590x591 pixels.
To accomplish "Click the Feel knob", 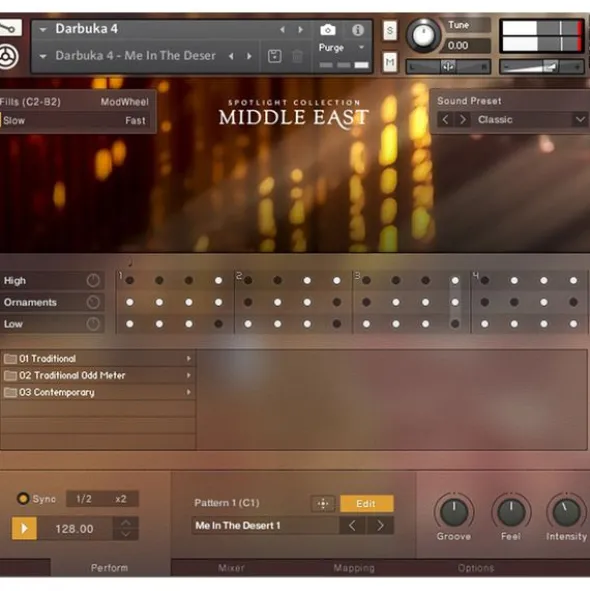I will point(511,512).
